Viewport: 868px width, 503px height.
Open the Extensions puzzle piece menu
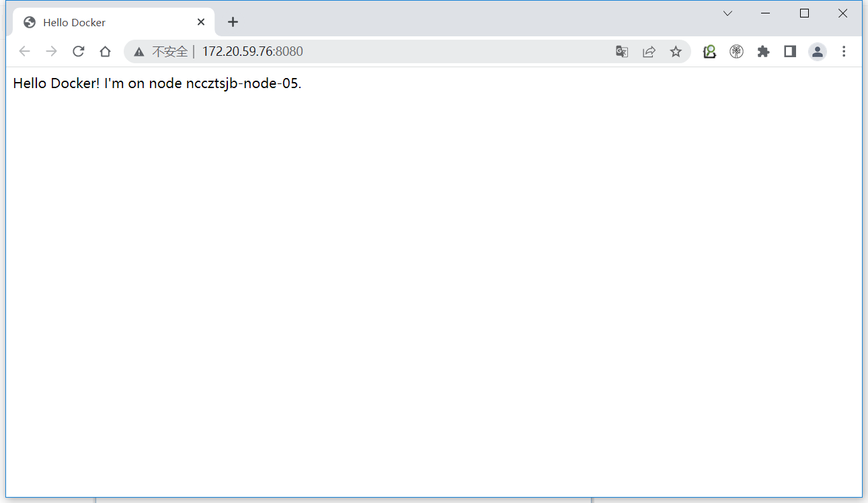763,52
